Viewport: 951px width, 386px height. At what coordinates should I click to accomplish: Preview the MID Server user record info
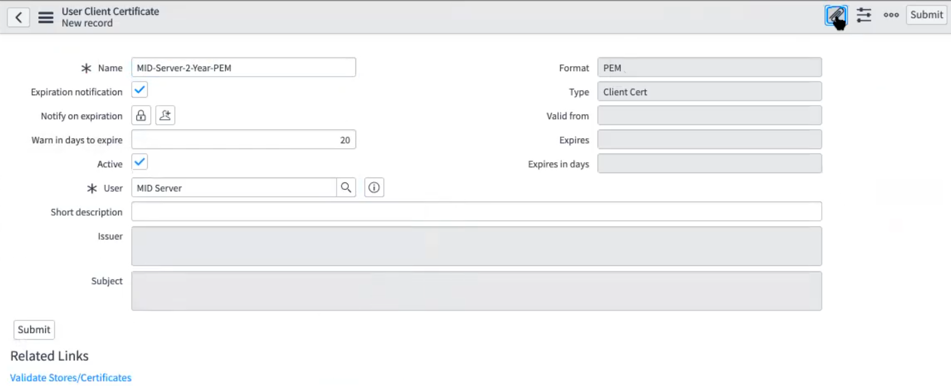click(374, 188)
